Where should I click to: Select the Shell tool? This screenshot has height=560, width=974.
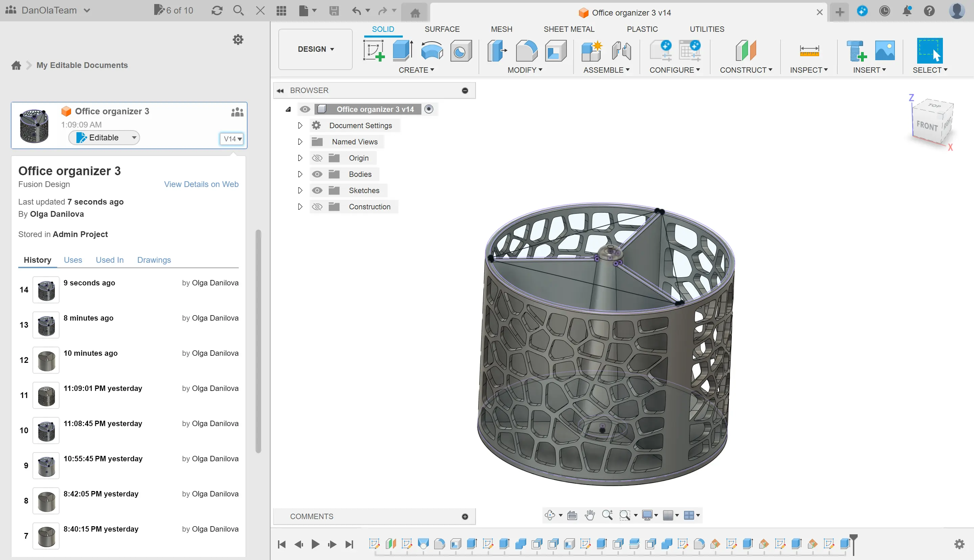tap(555, 50)
